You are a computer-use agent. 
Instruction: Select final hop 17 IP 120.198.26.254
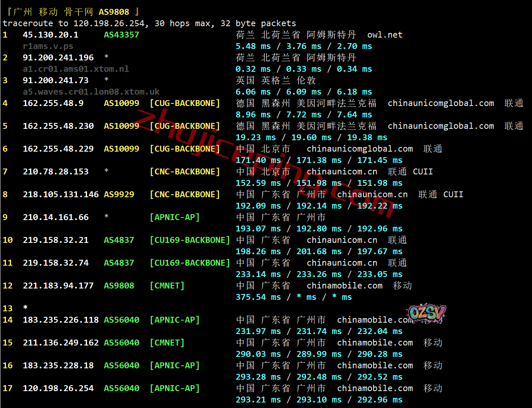(x=58, y=388)
